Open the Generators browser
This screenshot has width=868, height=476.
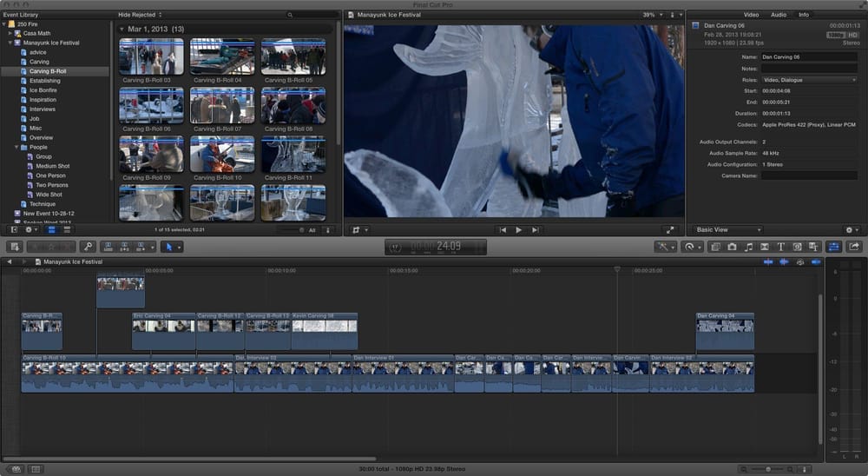[x=797, y=248]
